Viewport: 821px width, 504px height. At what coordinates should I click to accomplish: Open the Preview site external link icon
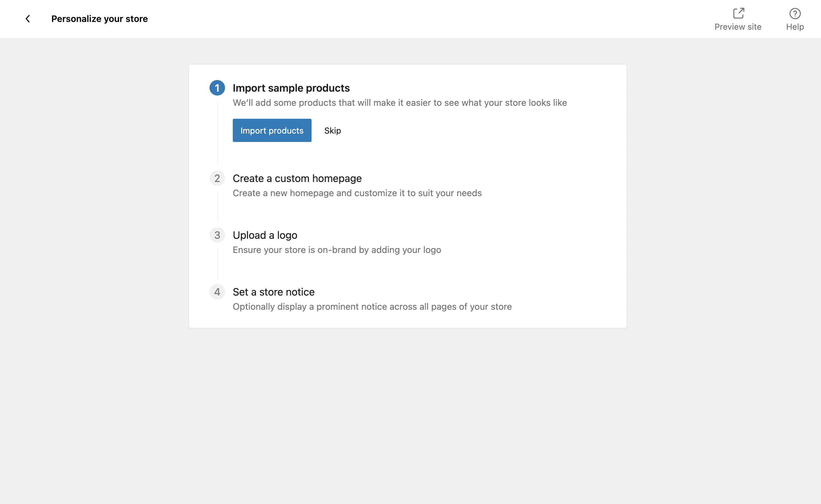pyautogui.click(x=738, y=13)
